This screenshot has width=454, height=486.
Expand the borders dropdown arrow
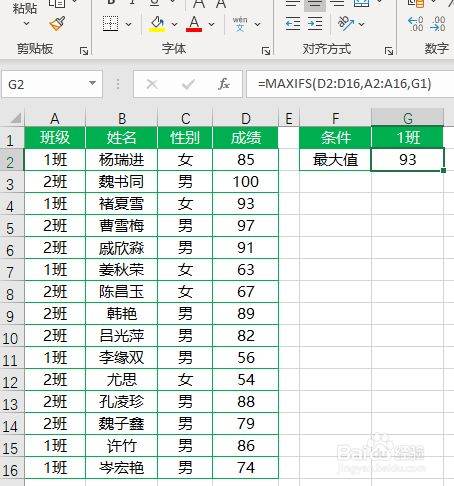click(x=128, y=24)
